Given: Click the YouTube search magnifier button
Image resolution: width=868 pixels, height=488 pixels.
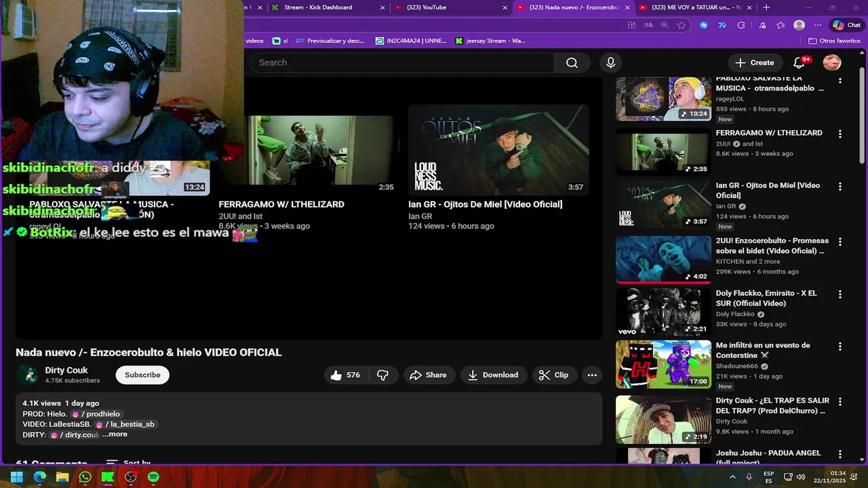Looking at the screenshot, I should click(572, 62).
